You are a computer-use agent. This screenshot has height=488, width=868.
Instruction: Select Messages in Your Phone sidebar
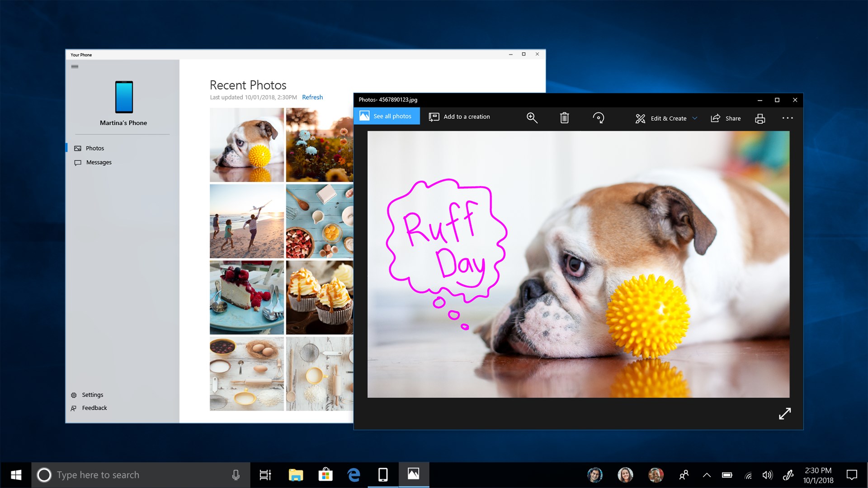coord(99,162)
